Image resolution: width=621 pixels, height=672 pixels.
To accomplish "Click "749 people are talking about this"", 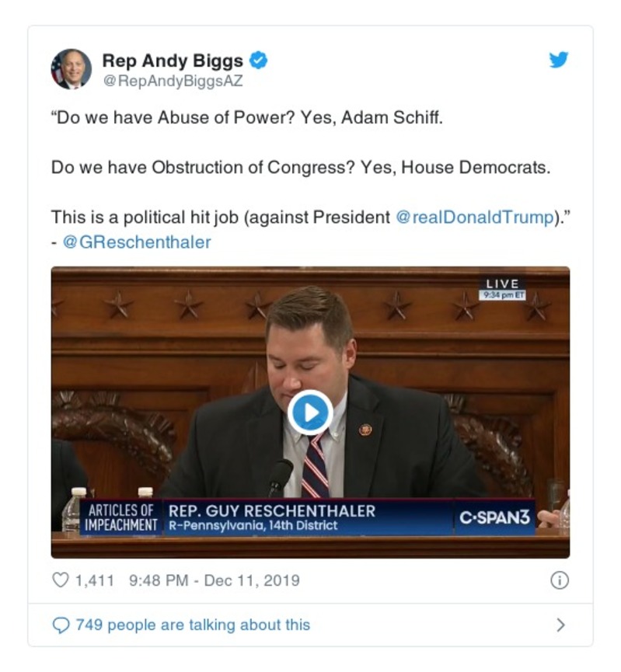I will coord(192,625).
